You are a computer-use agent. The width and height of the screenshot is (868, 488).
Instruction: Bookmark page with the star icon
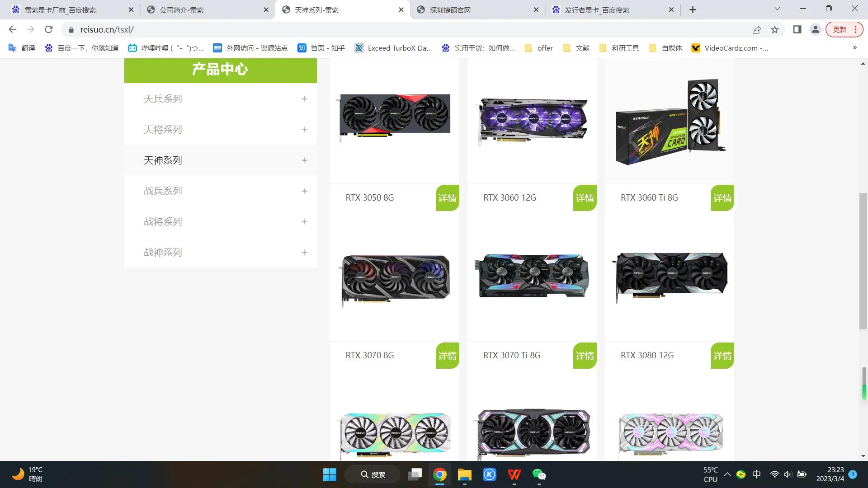pyautogui.click(x=775, y=29)
